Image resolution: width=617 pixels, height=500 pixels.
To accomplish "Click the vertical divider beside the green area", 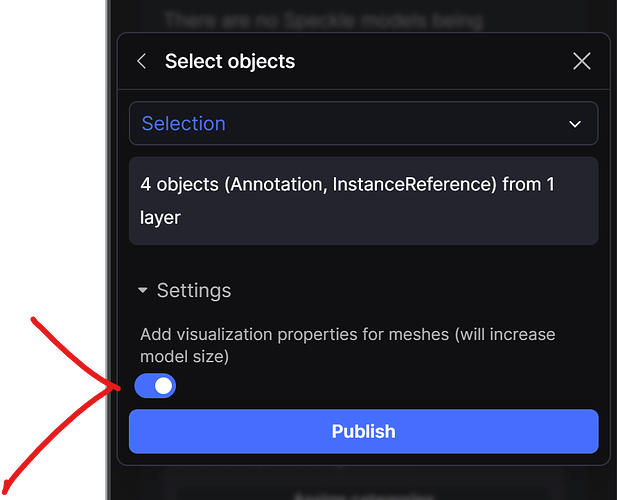I will tap(107, 250).
